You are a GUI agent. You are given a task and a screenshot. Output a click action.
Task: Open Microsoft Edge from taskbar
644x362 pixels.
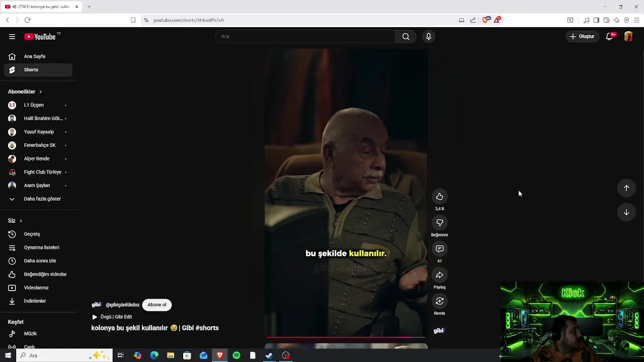click(154, 355)
